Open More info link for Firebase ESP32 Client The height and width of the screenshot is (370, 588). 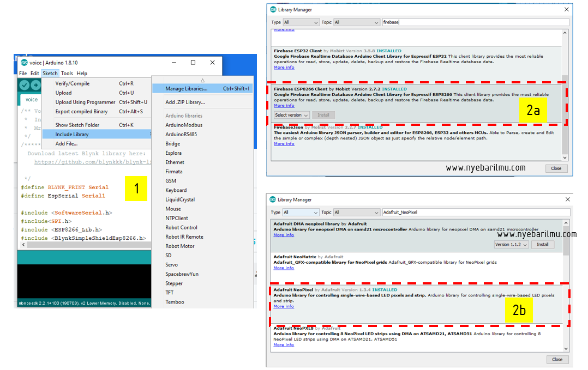[x=284, y=68]
